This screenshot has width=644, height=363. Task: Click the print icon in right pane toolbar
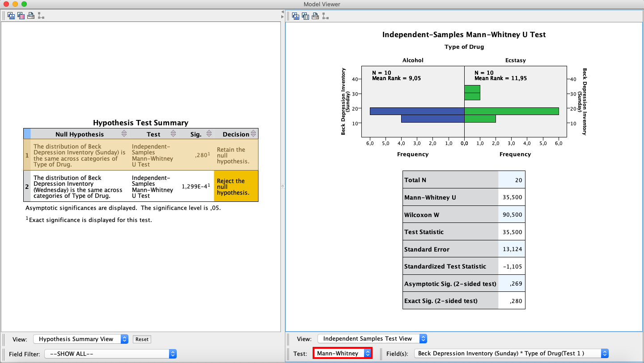[x=315, y=16]
